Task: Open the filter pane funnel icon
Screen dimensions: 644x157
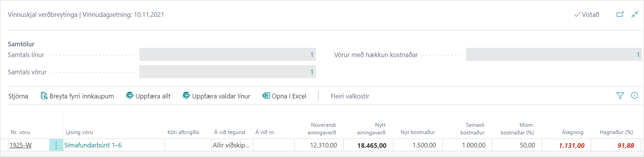Action: (x=620, y=96)
